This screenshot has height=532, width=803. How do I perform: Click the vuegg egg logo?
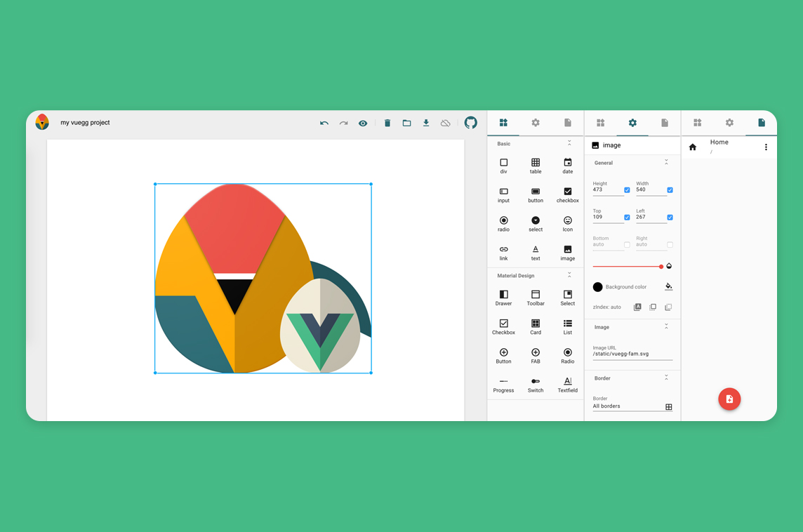42,122
